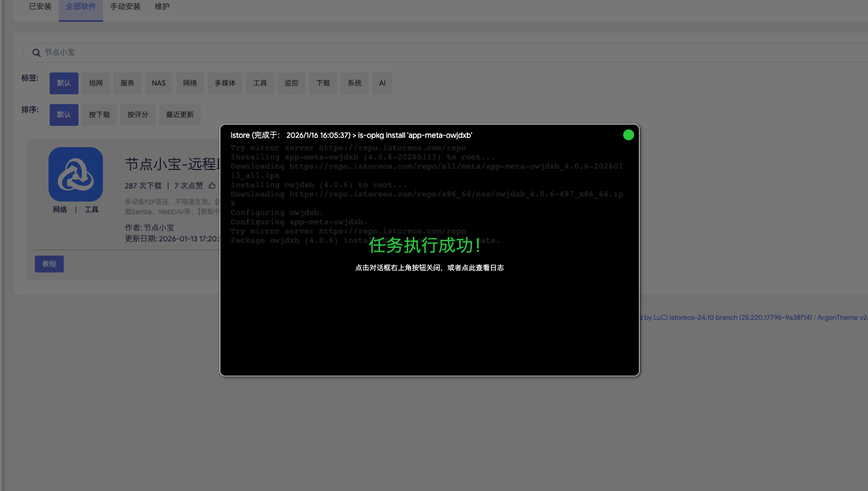Viewport: 868px width, 491px height.
Task: Click the istore is-opkg install command title
Action: [x=351, y=135]
